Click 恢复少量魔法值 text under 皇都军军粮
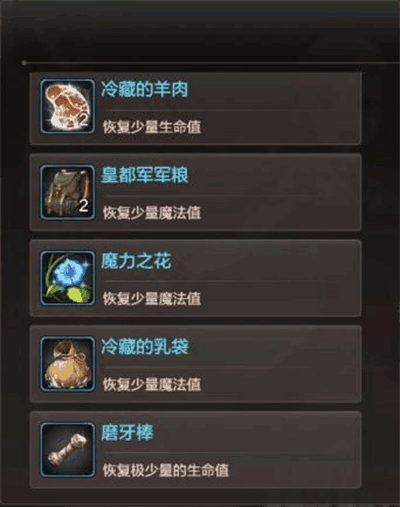 tap(152, 213)
